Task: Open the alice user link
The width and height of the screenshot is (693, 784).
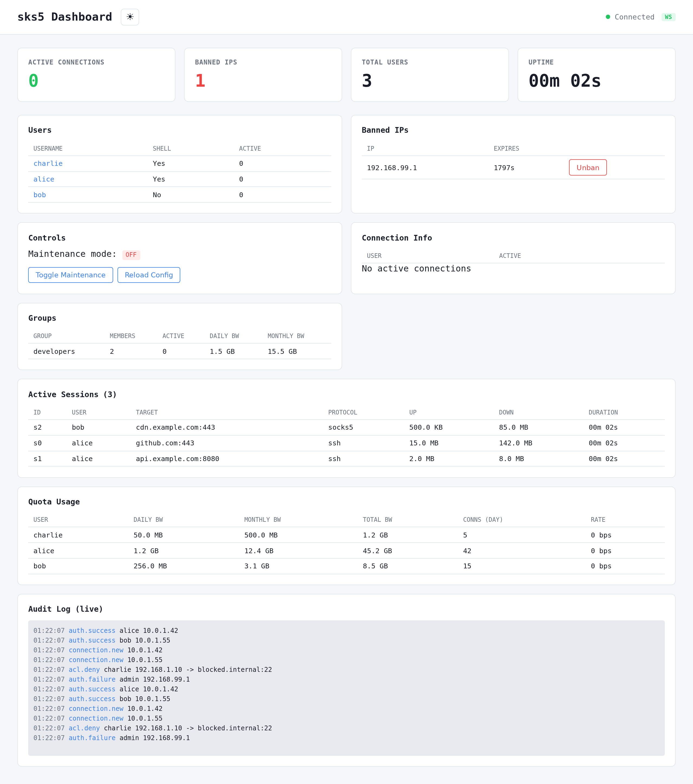Action: pyautogui.click(x=44, y=179)
